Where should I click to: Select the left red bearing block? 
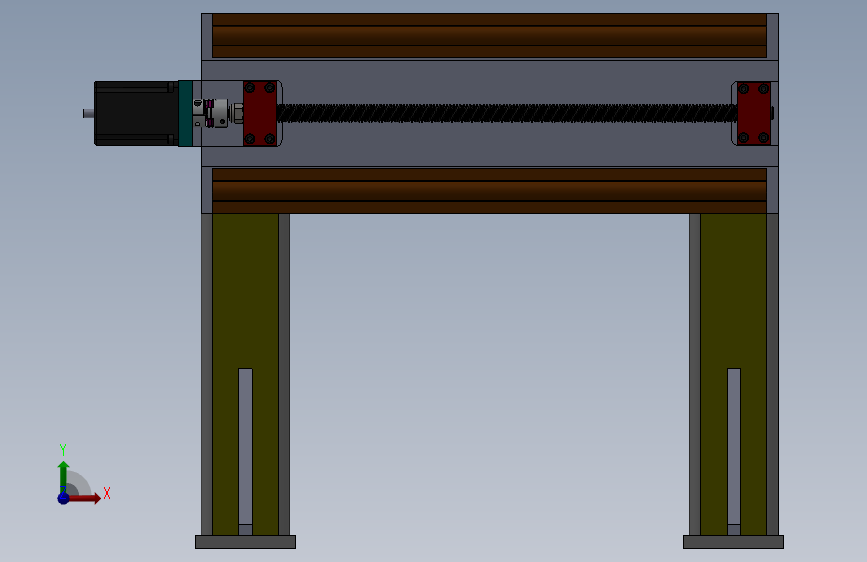point(260,113)
